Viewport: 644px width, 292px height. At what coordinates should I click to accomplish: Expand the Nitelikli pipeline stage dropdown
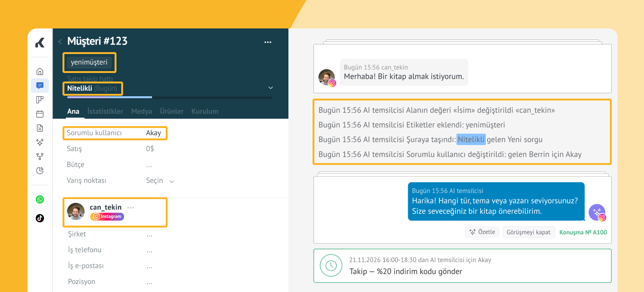270,88
